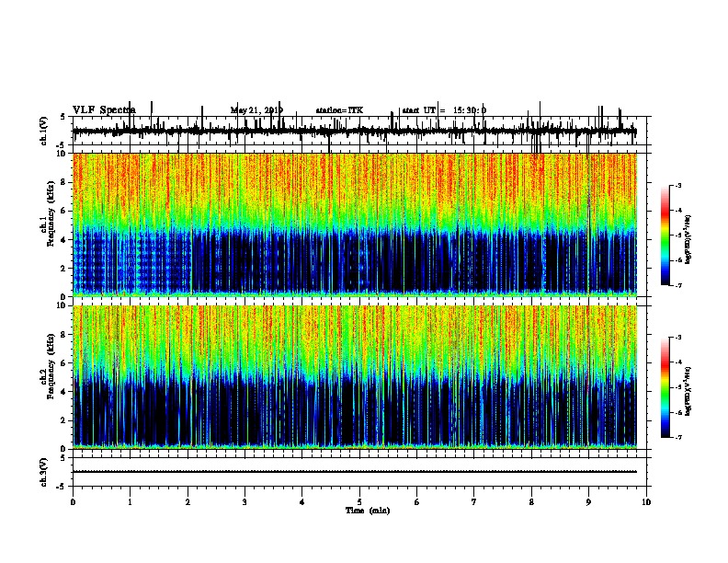Select the date label "May 21, 2019"

(256, 110)
